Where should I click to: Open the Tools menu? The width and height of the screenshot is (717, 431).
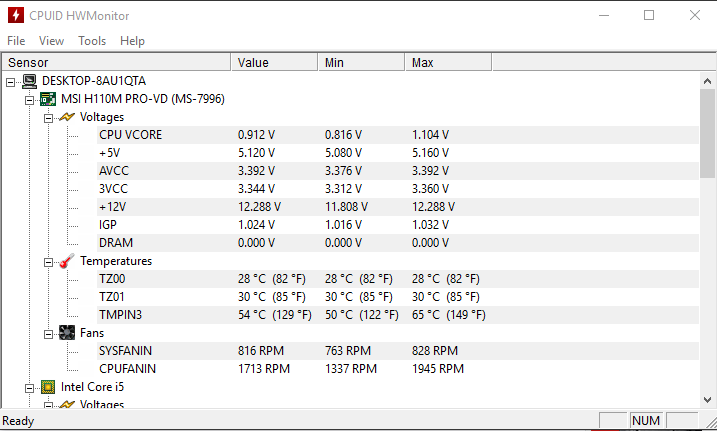pyautogui.click(x=92, y=41)
